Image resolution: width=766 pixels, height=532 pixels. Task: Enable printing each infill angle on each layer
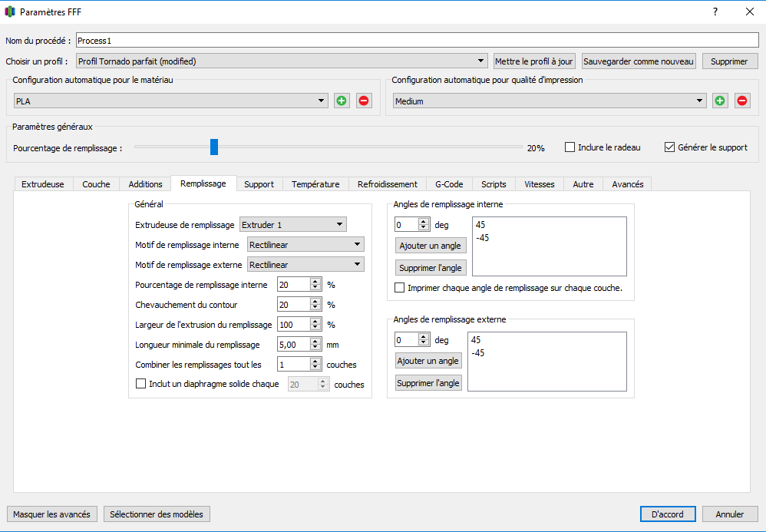(x=399, y=288)
